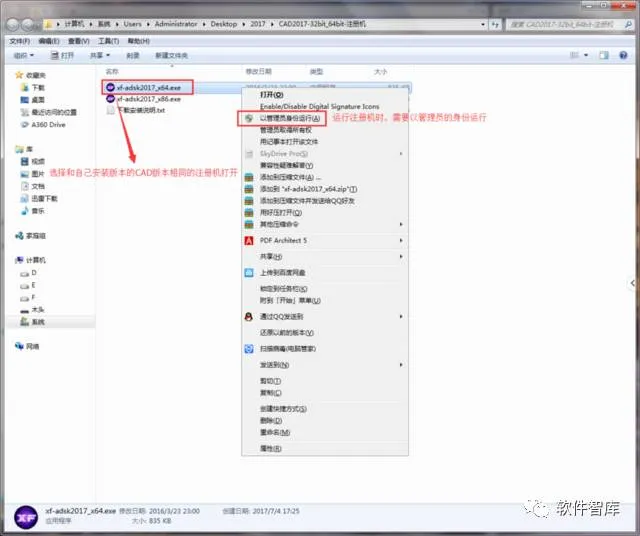This screenshot has width=640, height=536.
Task: Click the 网络 icon in navigation pane
Action: 19,346
